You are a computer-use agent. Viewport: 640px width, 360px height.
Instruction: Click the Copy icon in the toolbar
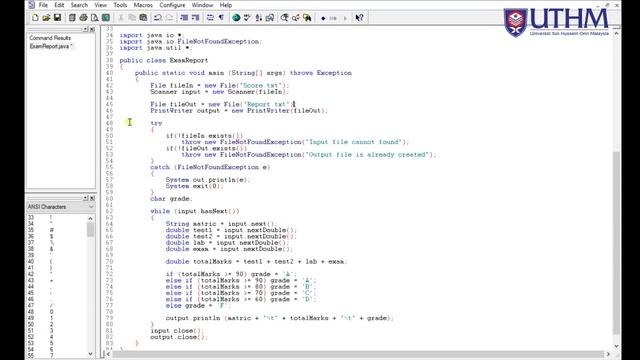point(132,18)
